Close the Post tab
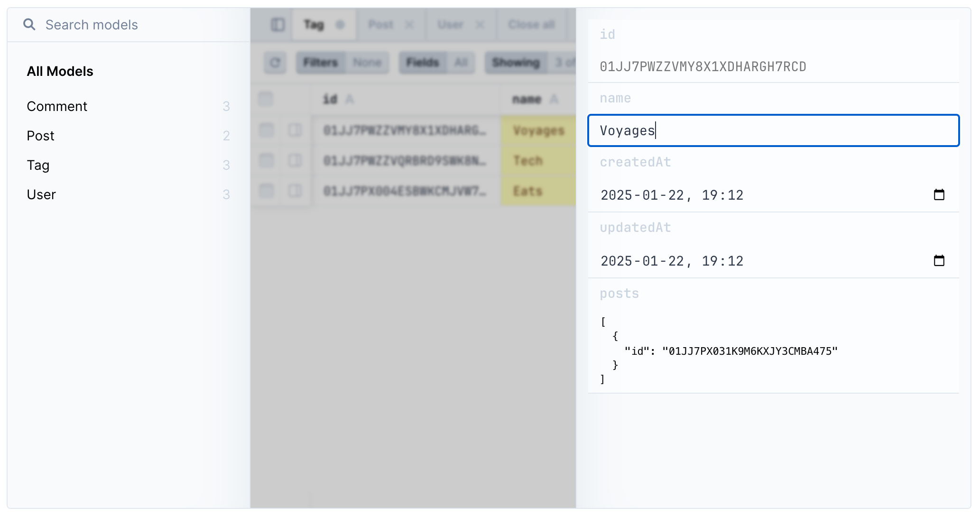This screenshot has width=980, height=516. pyautogui.click(x=409, y=25)
